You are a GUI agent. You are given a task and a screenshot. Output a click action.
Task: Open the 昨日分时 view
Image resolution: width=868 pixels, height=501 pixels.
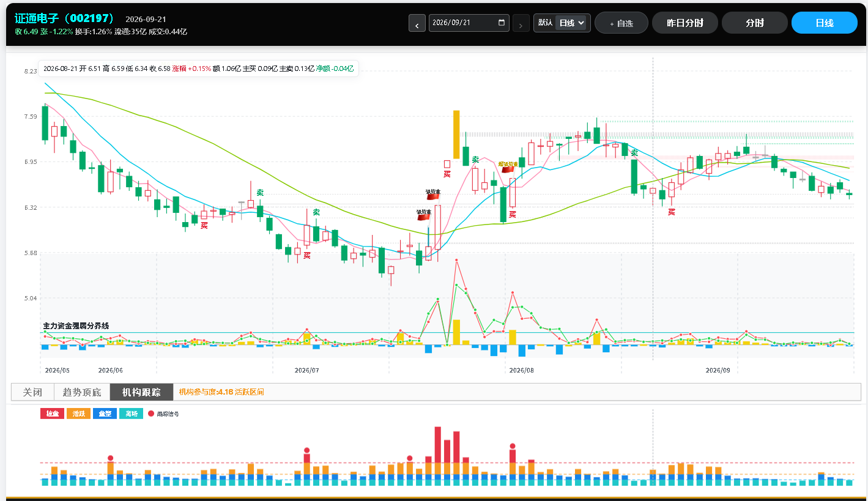coord(685,23)
